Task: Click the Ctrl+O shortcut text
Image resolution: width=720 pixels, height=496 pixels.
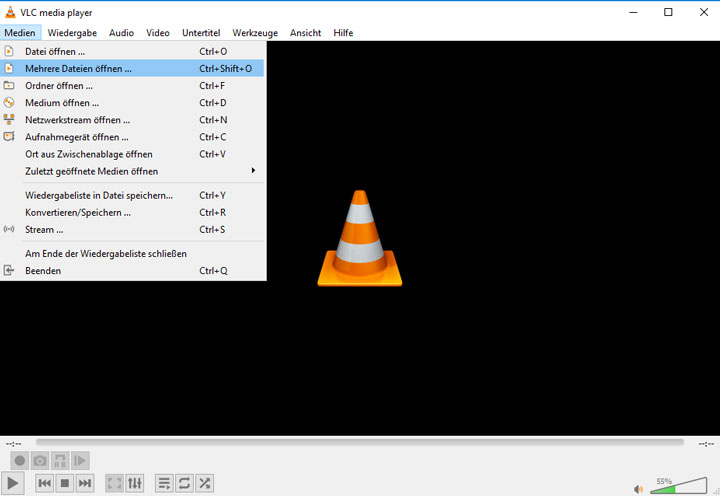Action: tap(213, 51)
